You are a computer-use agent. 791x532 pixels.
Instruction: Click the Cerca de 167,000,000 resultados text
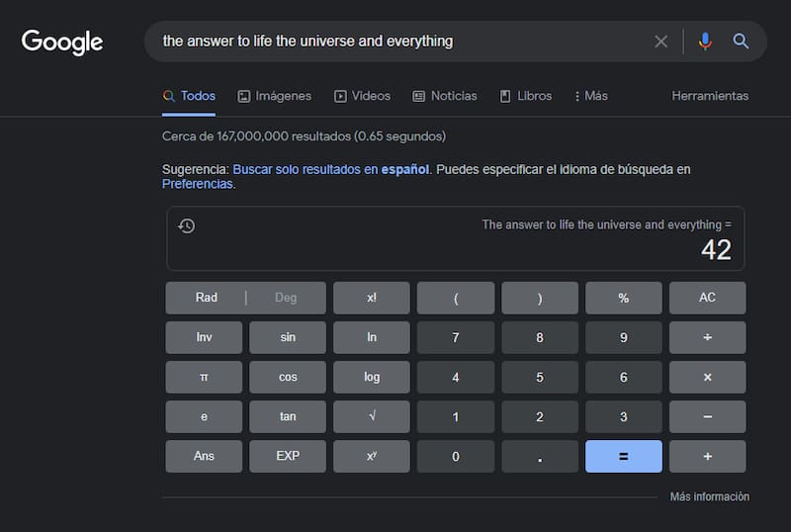304,136
